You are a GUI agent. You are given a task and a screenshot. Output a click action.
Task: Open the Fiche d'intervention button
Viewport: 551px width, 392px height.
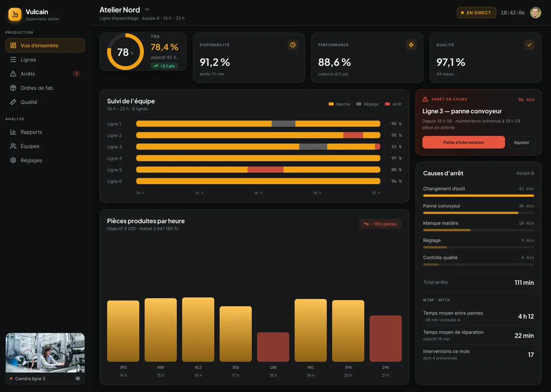point(464,142)
